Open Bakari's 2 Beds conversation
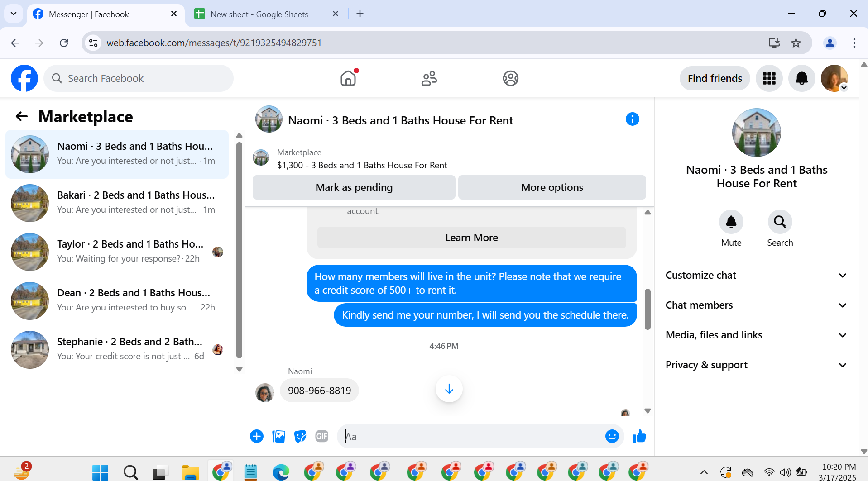The height and width of the screenshot is (481, 868). 117,203
